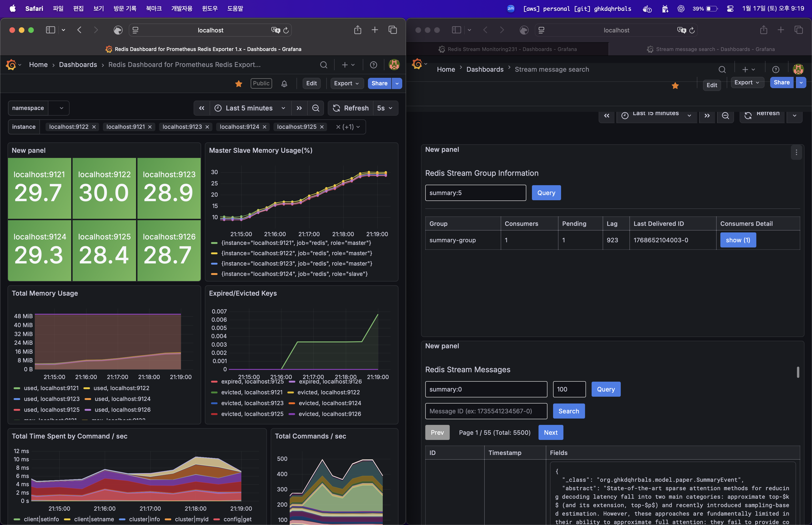Expand the 5s refresh interval dropdown
This screenshot has height=525, width=812.
click(x=385, y=108)
